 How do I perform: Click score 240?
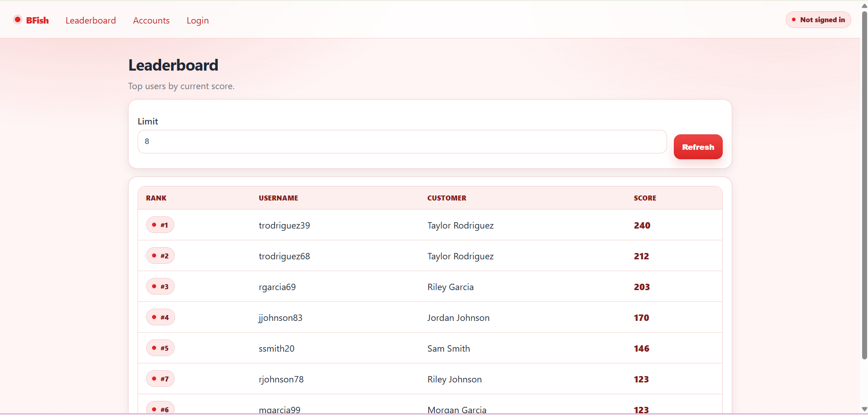tap(642, 225)
